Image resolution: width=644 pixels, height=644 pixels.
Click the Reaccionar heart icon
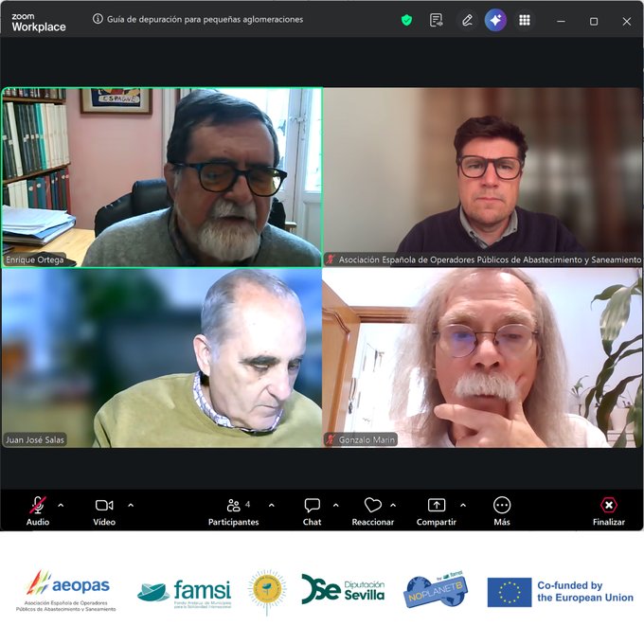(372, 507)
